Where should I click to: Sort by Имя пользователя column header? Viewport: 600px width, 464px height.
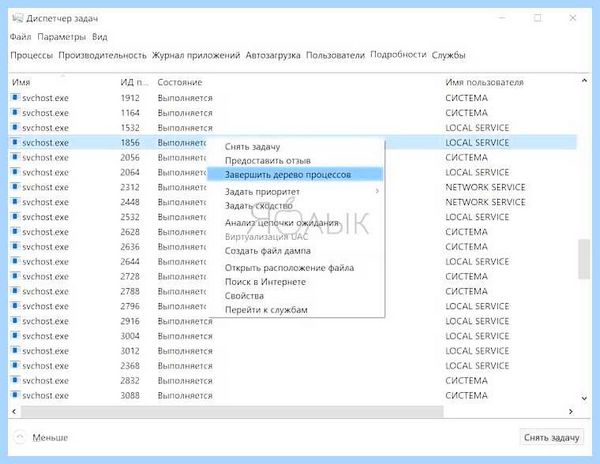click(x=484, y=82)
